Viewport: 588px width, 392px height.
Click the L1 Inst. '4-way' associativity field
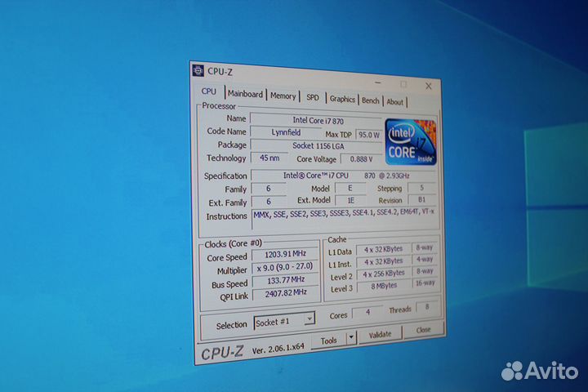(425, 259)
